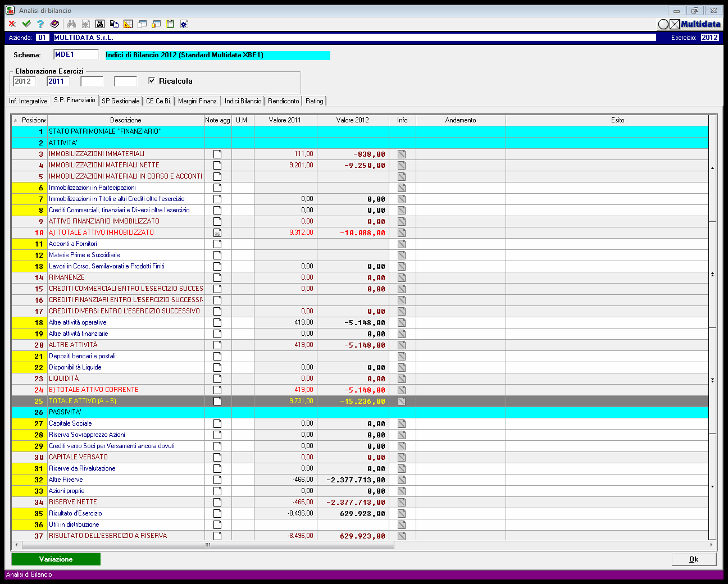Click the Schema input field MDE1
The width and height of the screenshot is (728, 584).
(76, 54)
